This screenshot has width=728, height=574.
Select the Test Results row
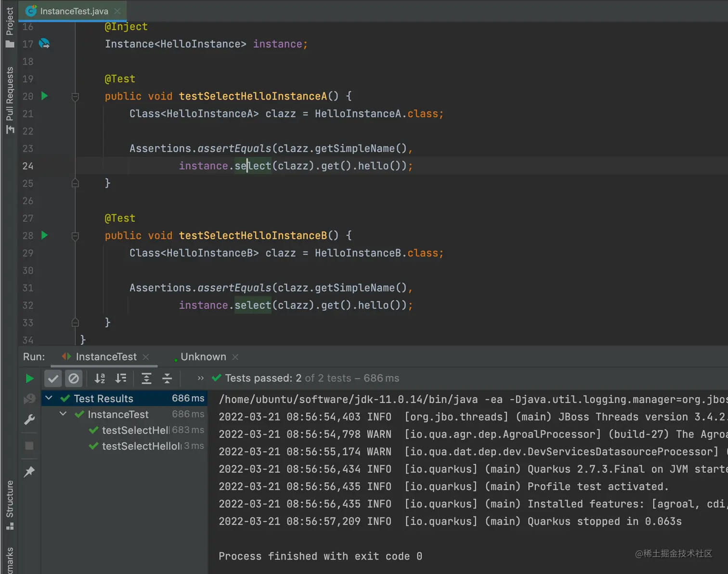click(124, 398)
